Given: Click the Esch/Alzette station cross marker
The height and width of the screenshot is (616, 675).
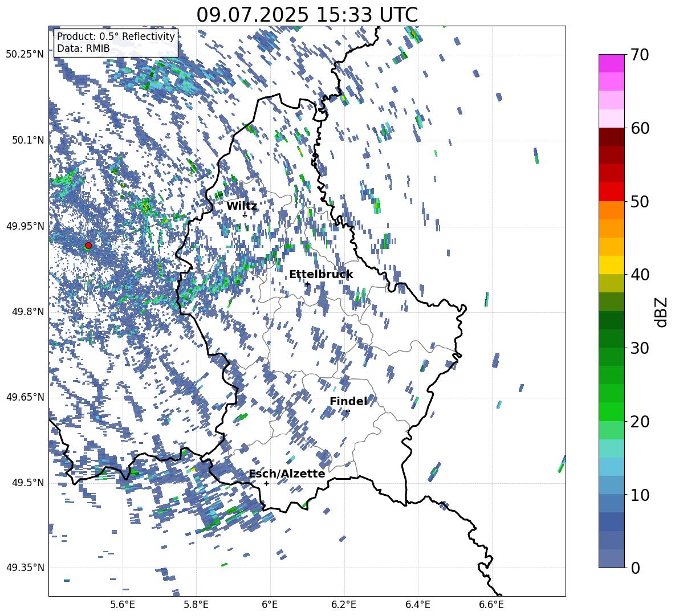Looking at the screenshot, I should click(x=266, y=483).
